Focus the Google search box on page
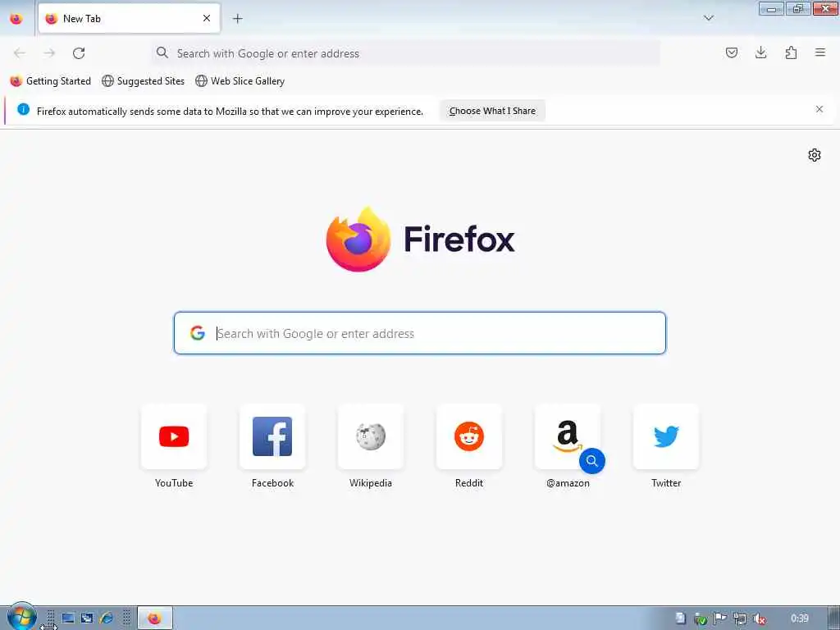Image resolution: width=840 pixels, height=630 pixels. 419,333
